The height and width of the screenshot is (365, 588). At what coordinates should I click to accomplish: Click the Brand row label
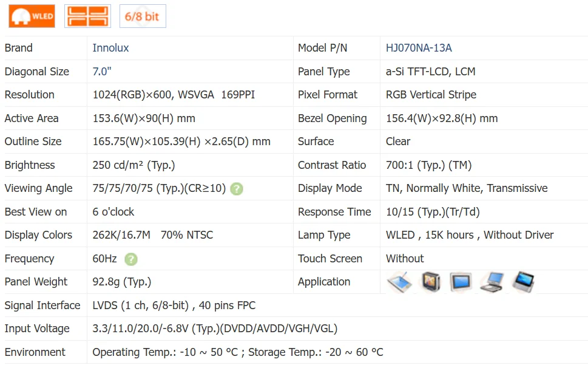point(19,48)
